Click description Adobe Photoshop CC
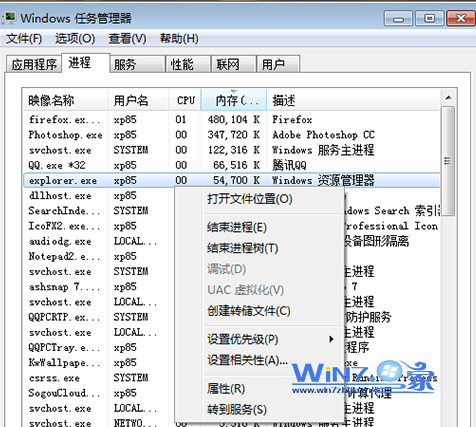 [x=323, y=135]
